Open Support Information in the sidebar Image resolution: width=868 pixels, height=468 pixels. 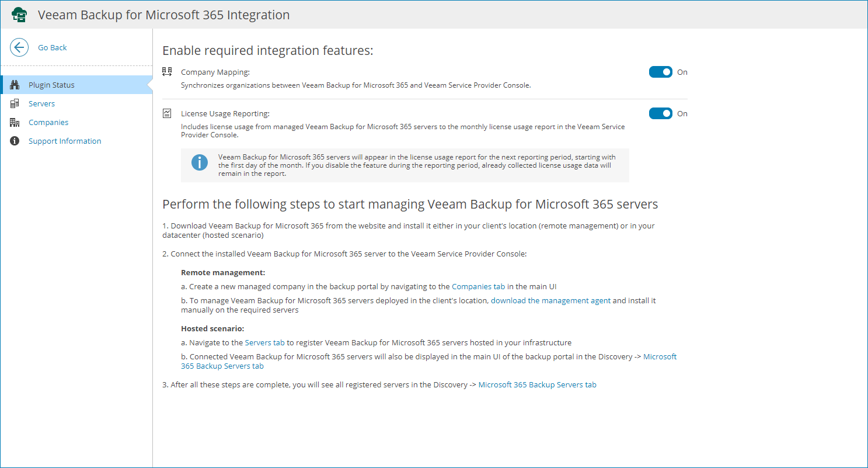click(x=65, y=141)
